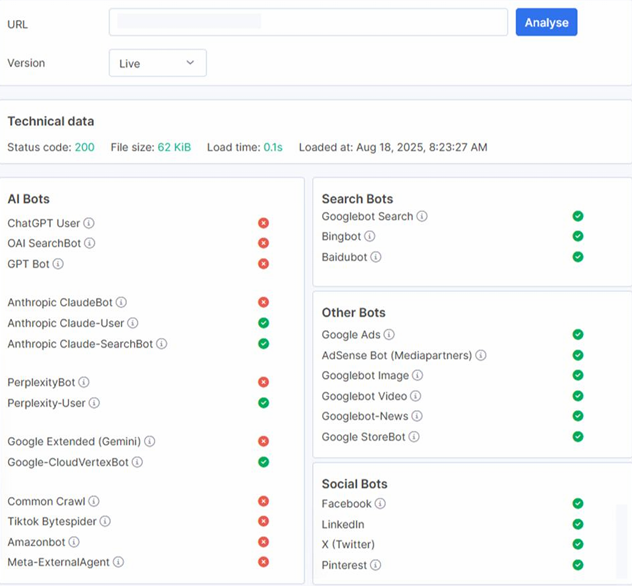Click the green allowed status for Baidubot
Image resolution: width=632 pixels, height=586 pixels.
pyautogui.click(x=578, y=257)
